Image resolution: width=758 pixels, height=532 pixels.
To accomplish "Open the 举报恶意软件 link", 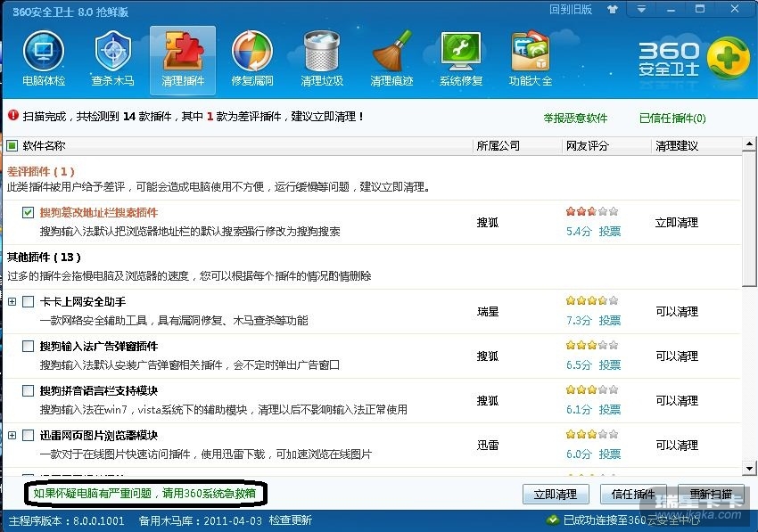I will (x=575, y=118).
